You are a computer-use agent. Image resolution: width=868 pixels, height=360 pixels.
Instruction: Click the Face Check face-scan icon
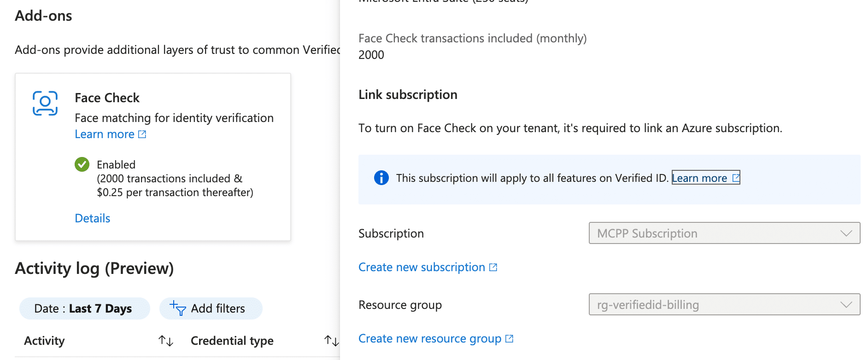tap(45, 103)
